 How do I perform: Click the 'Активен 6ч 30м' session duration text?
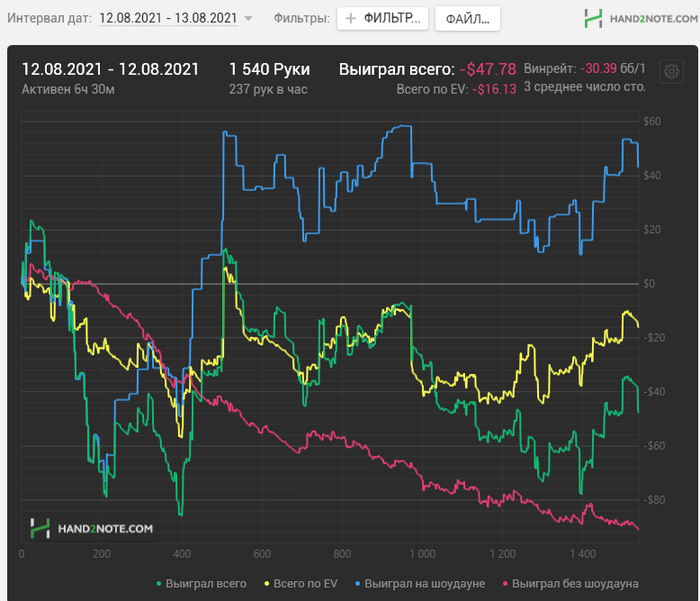[x=67, y=89]
